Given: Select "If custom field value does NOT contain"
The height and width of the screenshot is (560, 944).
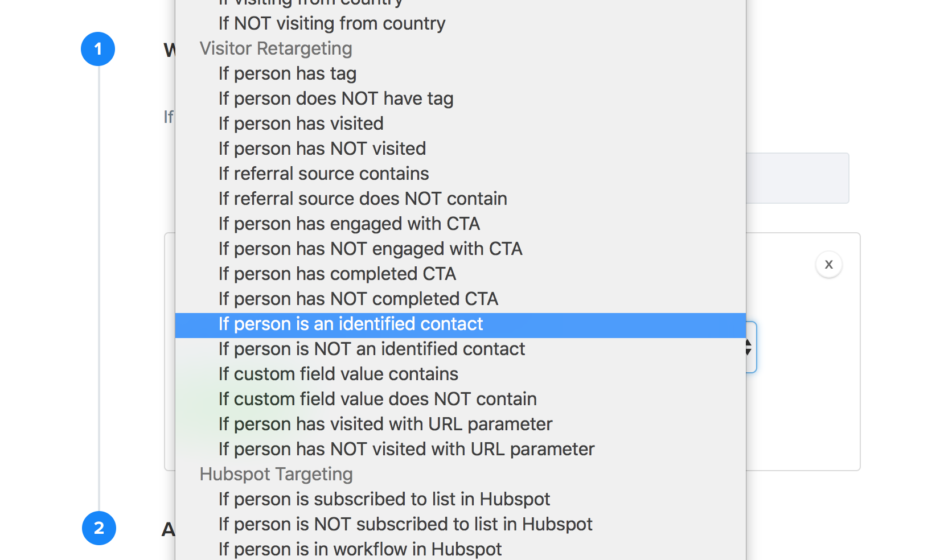Looking at the screenshot, I should [x=377, y=399].
